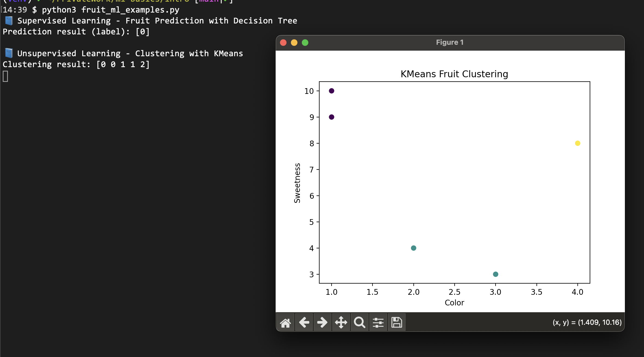Minimize Figure 1 with yellow button
This screenshot has width=644, height=357.
point(294,43)
